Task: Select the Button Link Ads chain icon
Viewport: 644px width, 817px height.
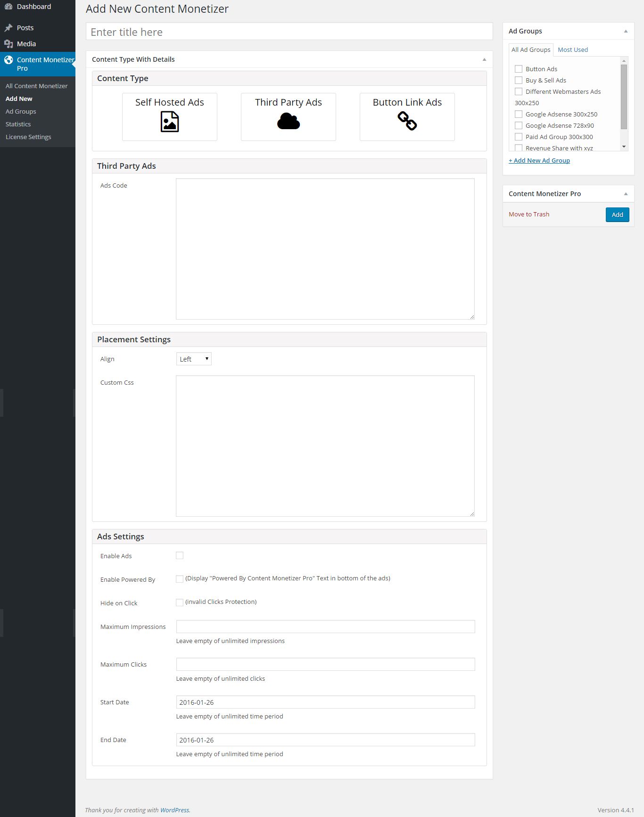Action: [x=407, y=121]
